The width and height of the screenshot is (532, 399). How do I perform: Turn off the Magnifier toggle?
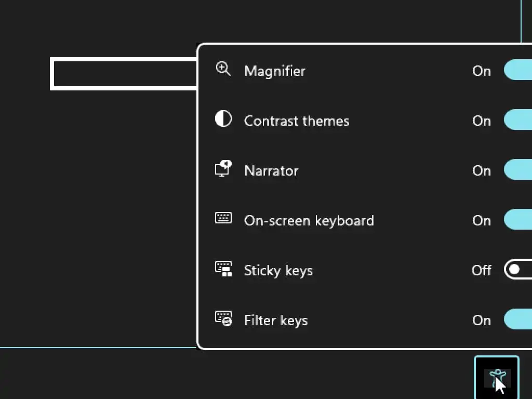click(x=518, y=70)
